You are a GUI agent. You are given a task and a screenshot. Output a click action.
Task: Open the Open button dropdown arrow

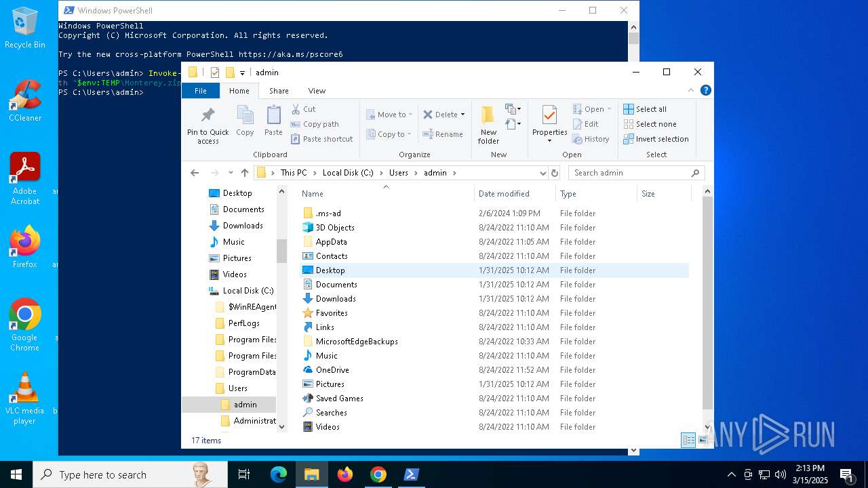point(609,109)
